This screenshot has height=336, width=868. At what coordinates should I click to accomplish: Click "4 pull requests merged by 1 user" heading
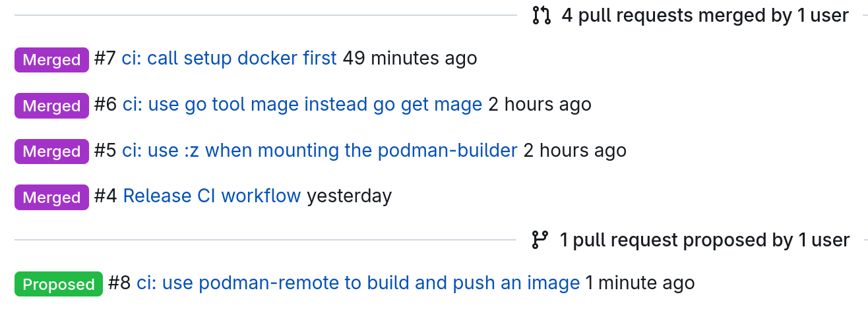click(x=704, y=15)
